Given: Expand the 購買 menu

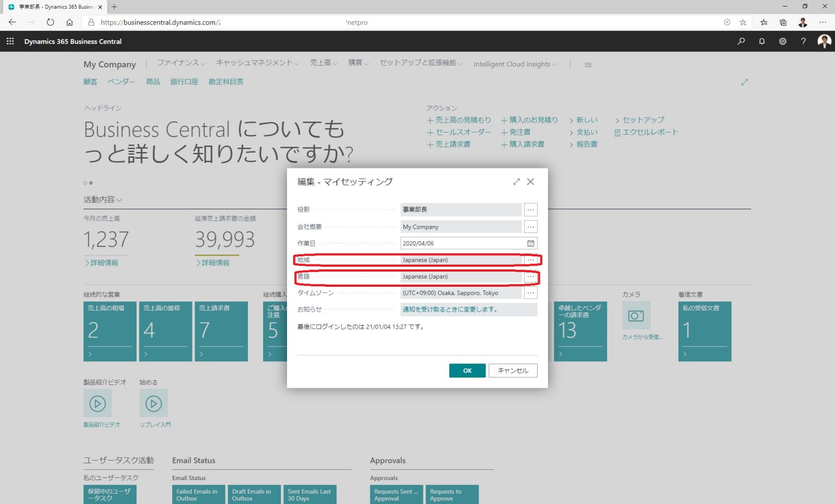Looking at the screenshot, I should [x=359, y=63].
